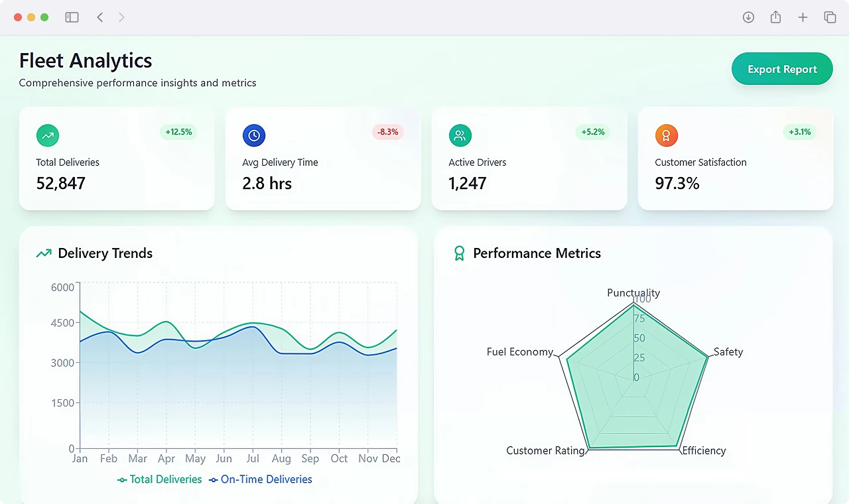Click the award ribbon icon beside Performance Metrics
Image resolution: width=849 pixels, height=504 pixels.
pyautogui.click(x=459, y=253)
